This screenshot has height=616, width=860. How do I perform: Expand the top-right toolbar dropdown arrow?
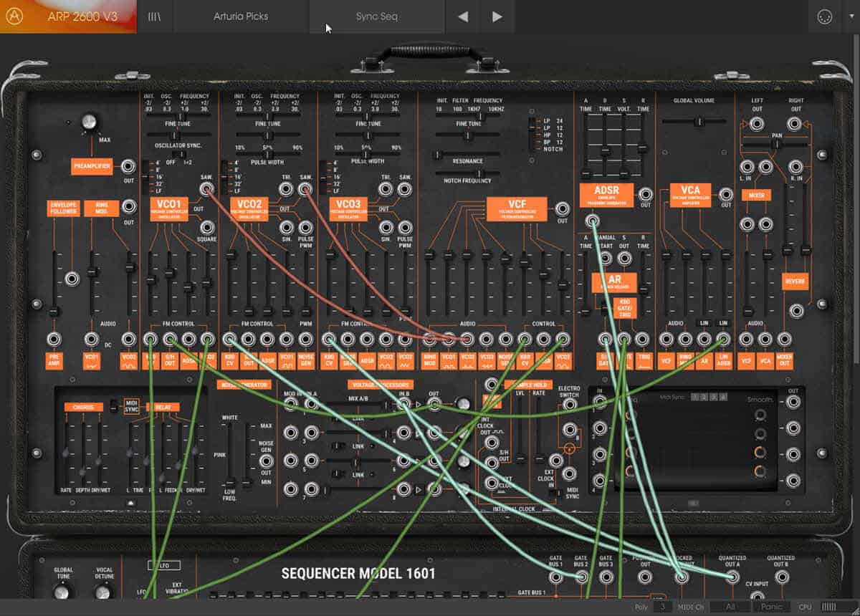pyautogui.click(x=851, y=16)
